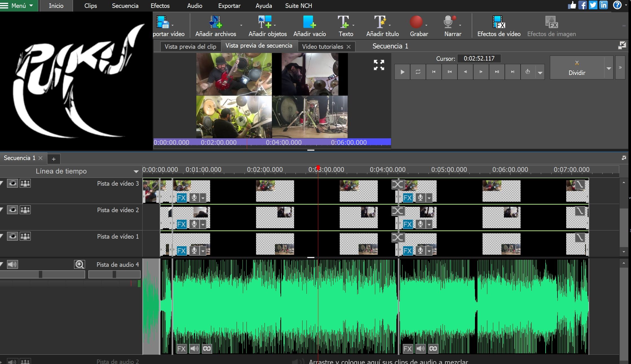Open the Línea de tiempo dropdown
The height and width of the screenshot is (364, 631).
click(x=136, y=171)
